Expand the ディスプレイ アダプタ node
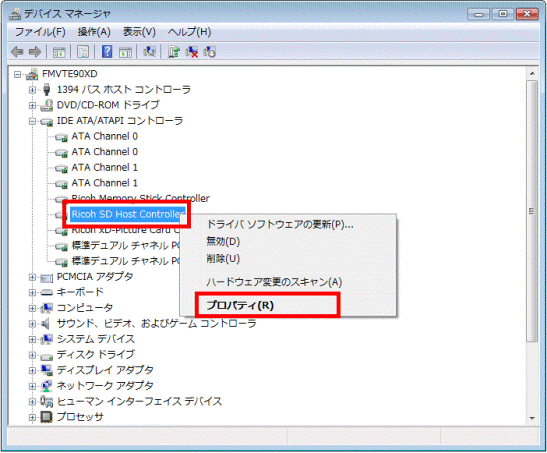 click(32, 370)
